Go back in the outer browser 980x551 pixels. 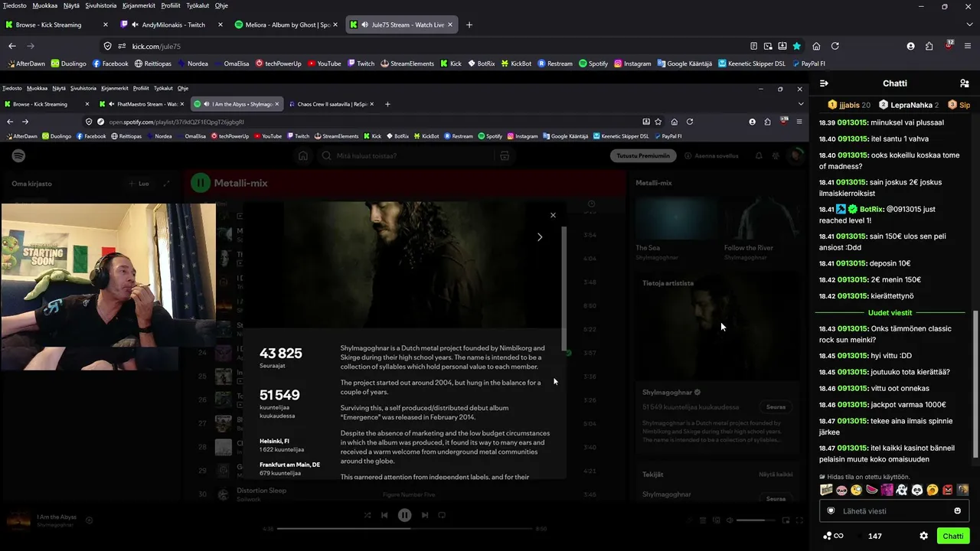point(12,46)
